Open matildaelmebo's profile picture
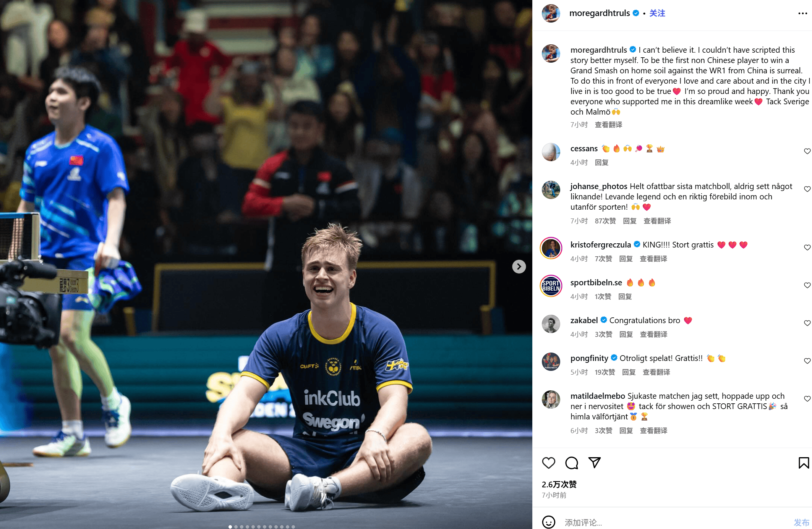This screenshot has width=812, height=529. 551,400
